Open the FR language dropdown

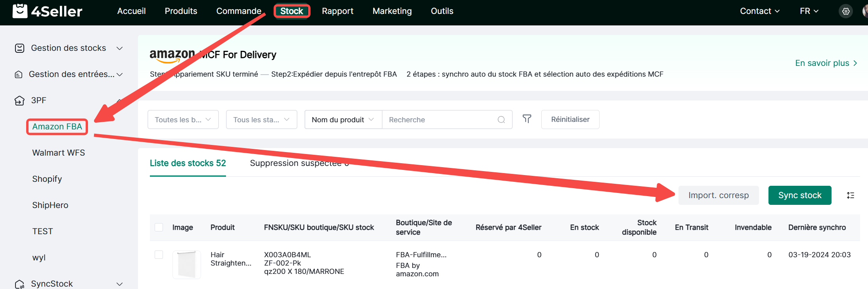point(809,11)
